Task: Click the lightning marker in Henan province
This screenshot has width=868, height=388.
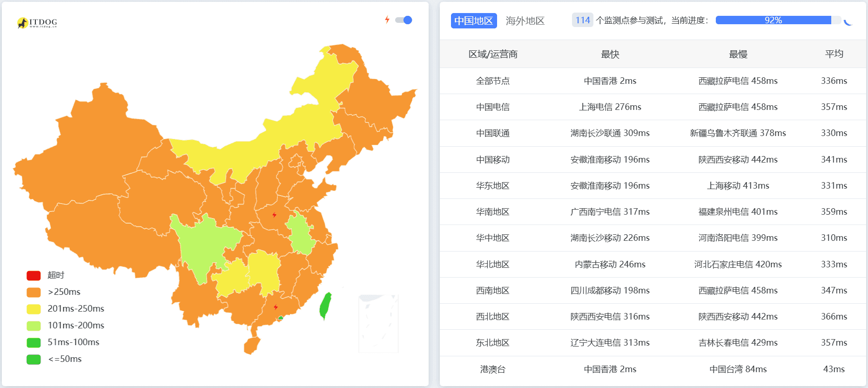Action: click(274, 215)
